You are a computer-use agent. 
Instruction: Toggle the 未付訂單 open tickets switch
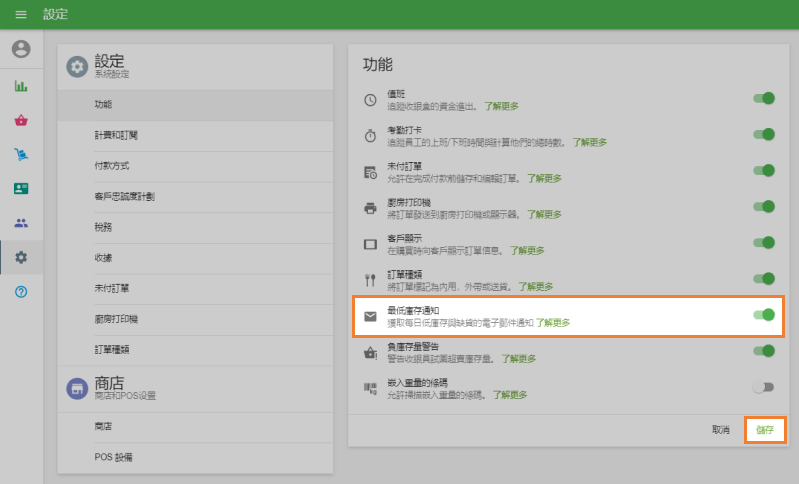(764, 170)
